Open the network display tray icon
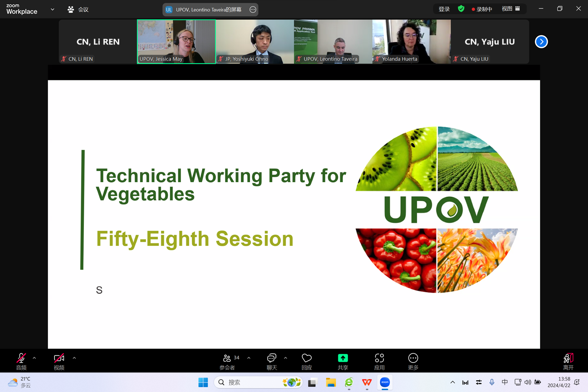This screenshot has width=588, height=392. click(x=518, y=382)
